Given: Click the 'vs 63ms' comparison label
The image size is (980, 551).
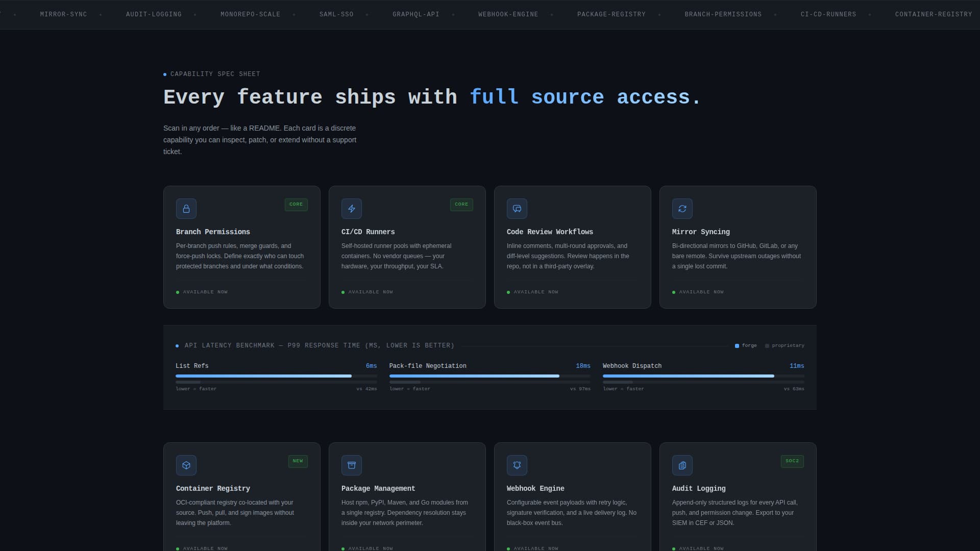Looking at the screenshot, I should (x=794, y=389).
